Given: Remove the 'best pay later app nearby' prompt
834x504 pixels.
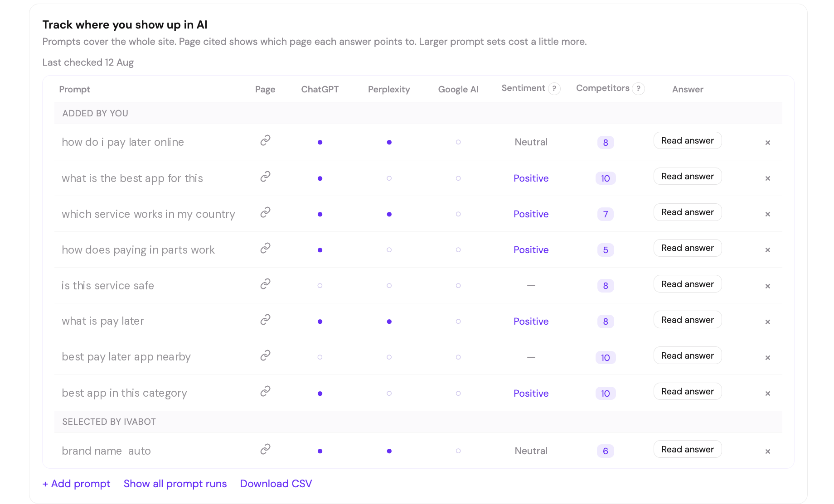Looking at the screenshot, I should pyautogui.click(x=768, y=358).
